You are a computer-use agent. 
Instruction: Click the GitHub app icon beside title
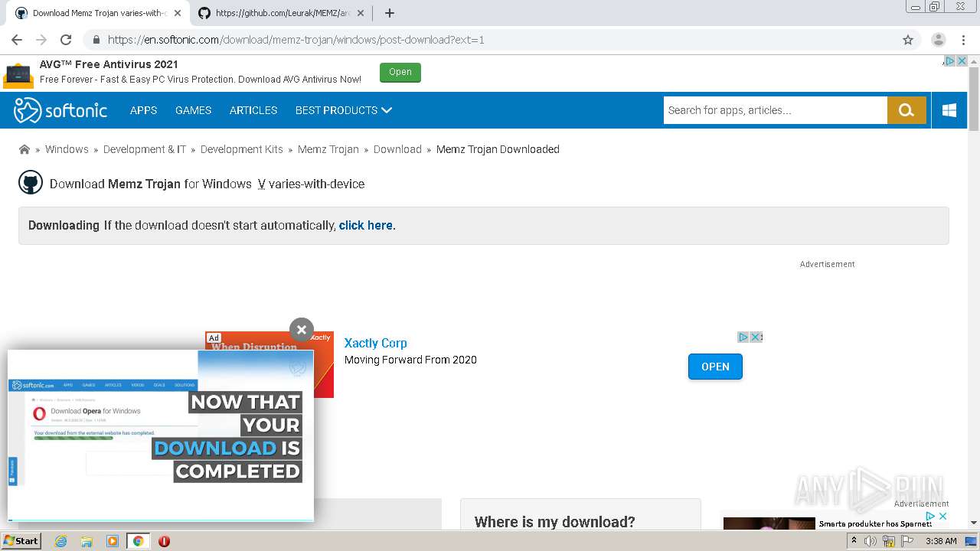pyautogui.click(x=31, y=183)
